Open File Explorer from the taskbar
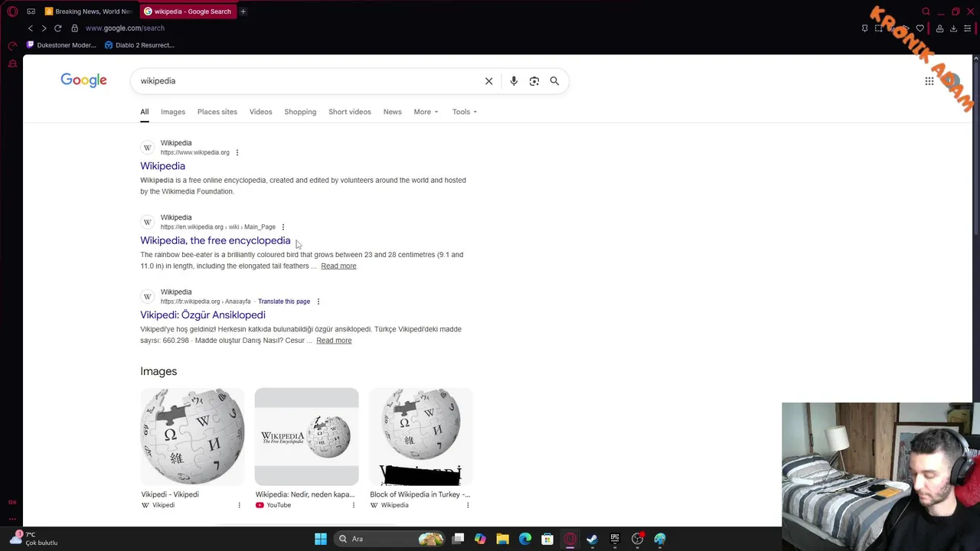980x551 pixels. click(x=502, y=539)
